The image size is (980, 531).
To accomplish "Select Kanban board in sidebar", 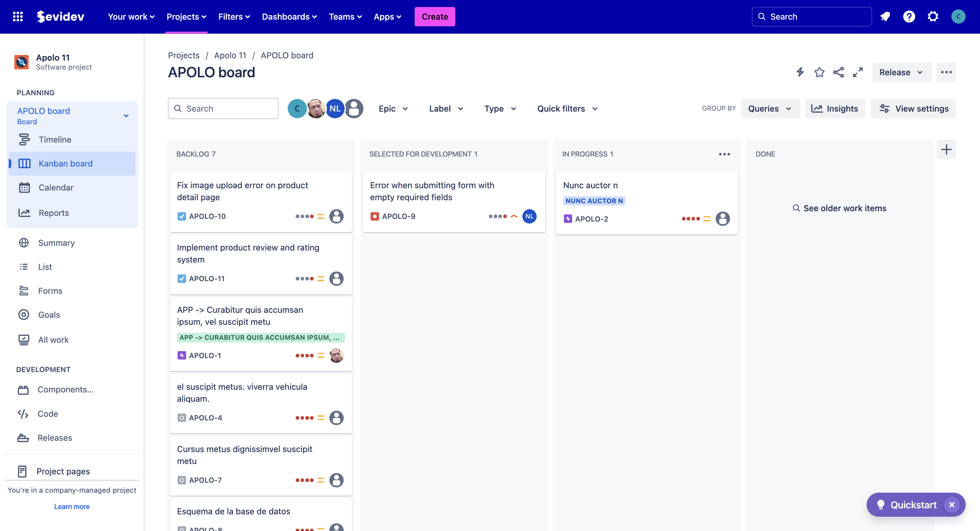I will click(72, 164).
